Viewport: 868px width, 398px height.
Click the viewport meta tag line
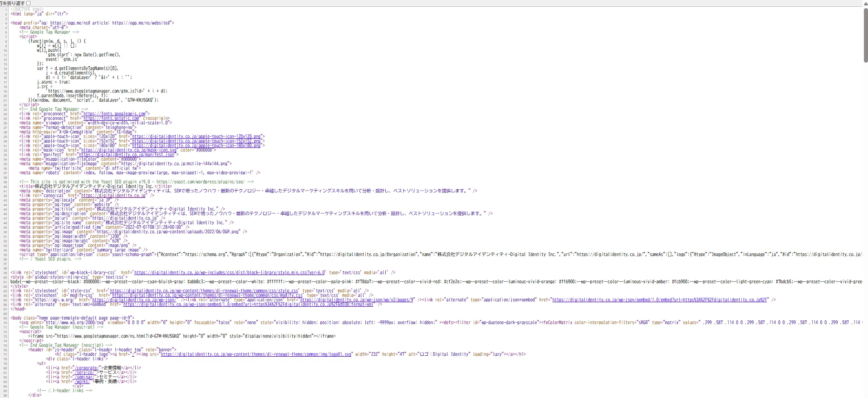(x=96, y=123)
